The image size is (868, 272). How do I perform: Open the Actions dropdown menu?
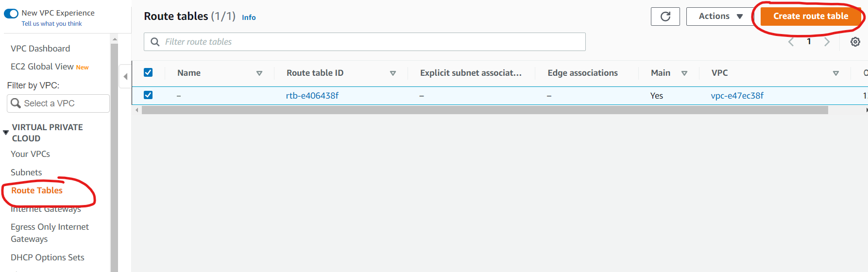coord(720,17)
